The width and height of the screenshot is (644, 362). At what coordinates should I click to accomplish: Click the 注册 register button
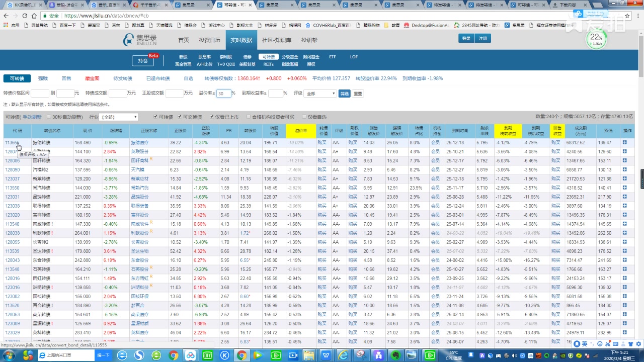click(482, 38)
